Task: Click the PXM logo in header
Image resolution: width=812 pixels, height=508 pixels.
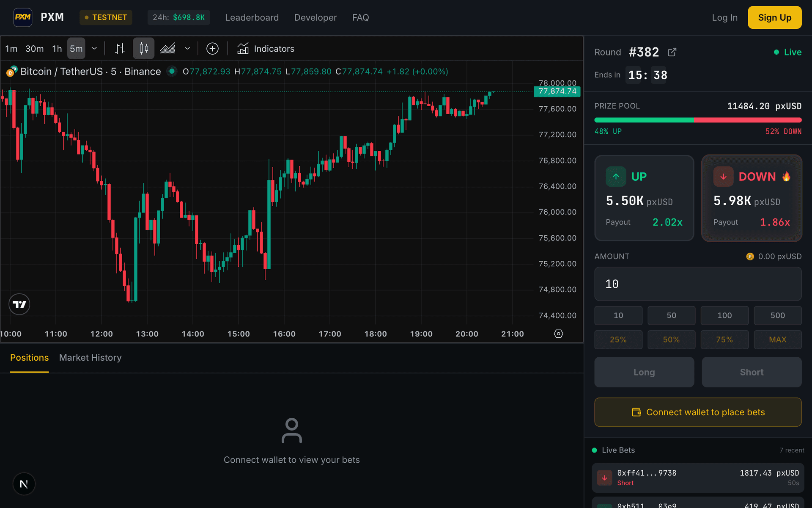Action: click(23, 17)
